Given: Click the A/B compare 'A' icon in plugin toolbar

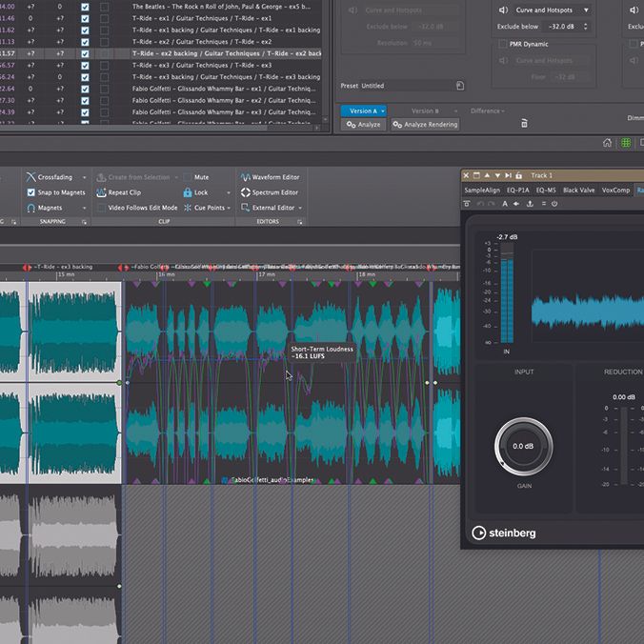Looking at the screenshot, I should point(505,204).
